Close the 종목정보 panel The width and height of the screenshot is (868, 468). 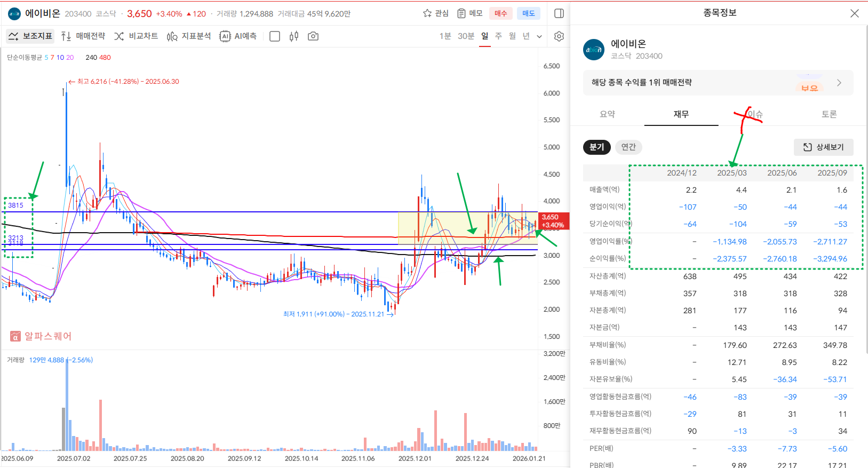tap(855, 13)
